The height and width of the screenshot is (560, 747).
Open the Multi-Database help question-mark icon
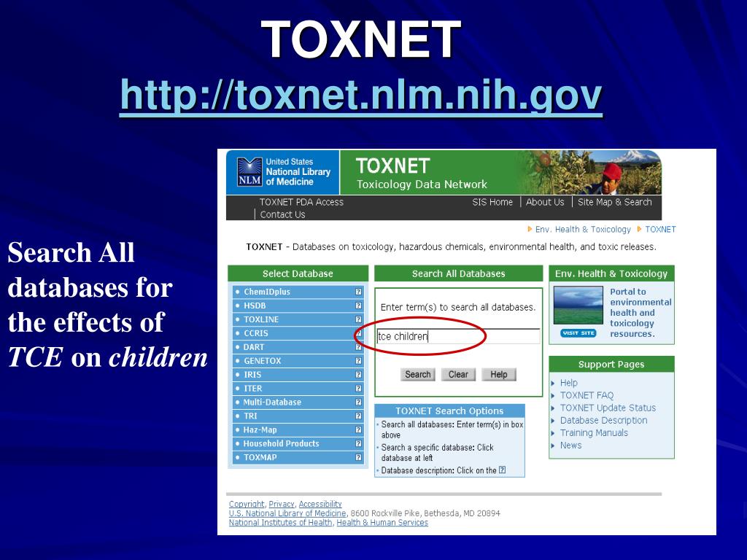click(x=358, y=402)
